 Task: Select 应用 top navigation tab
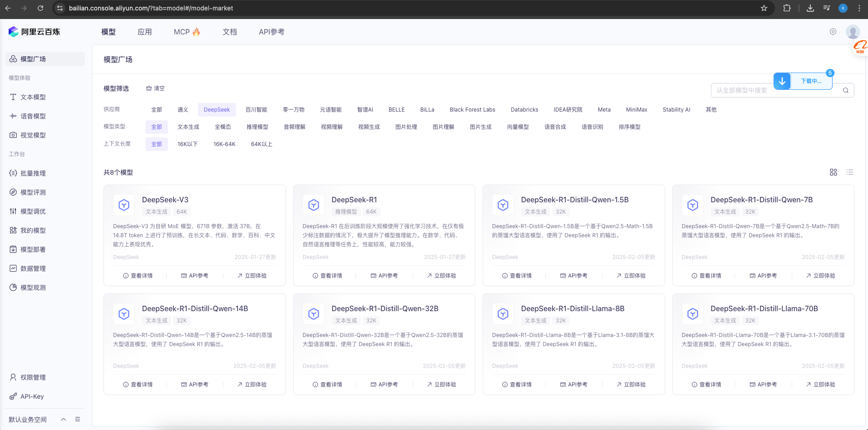click(x=145, y=32)
